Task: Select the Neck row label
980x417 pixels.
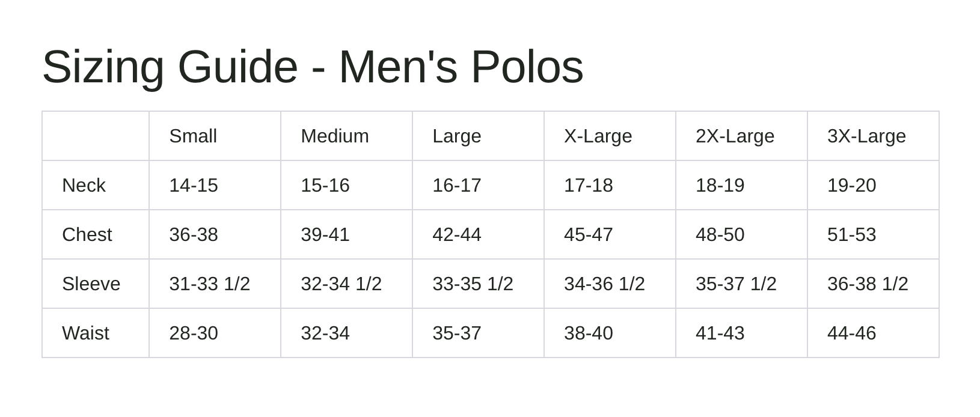Action: tap(84, 186)
